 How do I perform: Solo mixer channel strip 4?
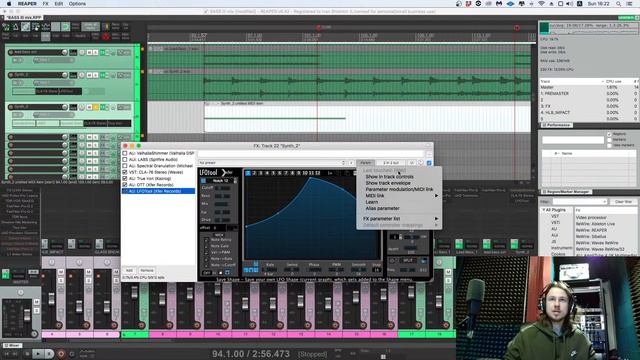click(60, 280)
